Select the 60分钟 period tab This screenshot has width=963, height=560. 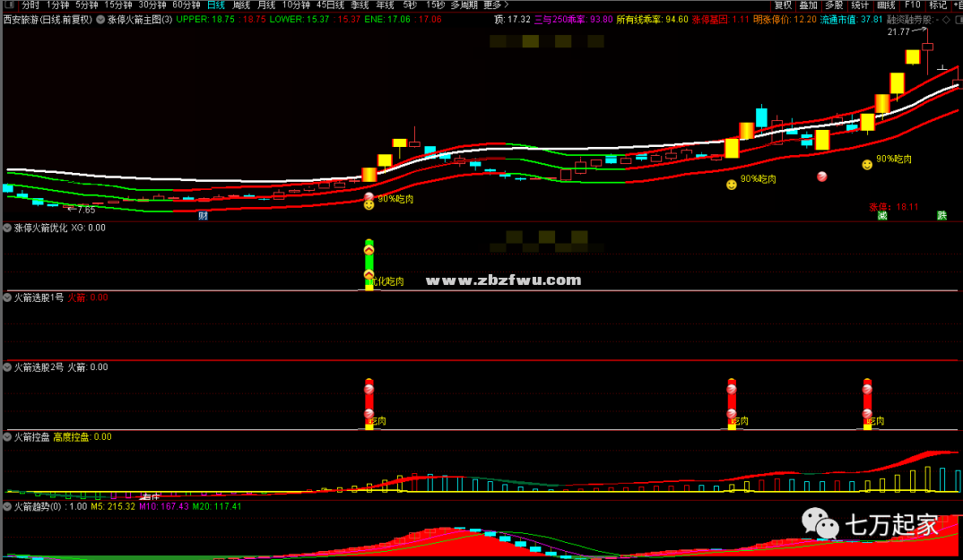187,4
